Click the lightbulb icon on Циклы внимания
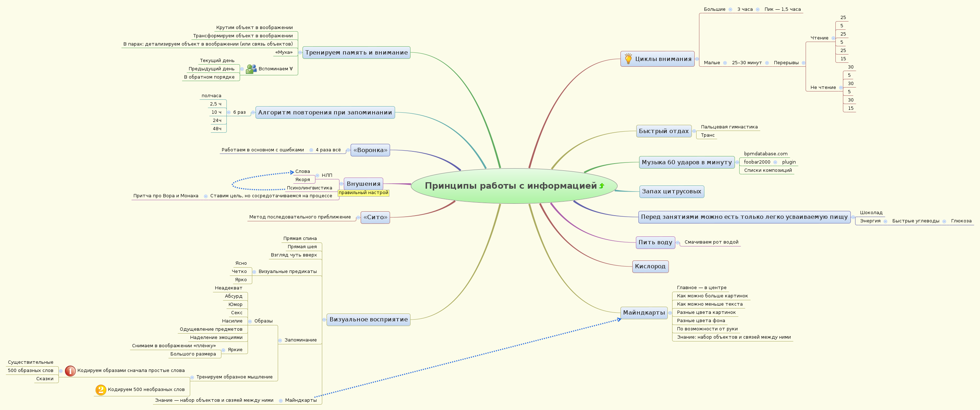The width and height of the screenshot is (980, 410). 628,59
